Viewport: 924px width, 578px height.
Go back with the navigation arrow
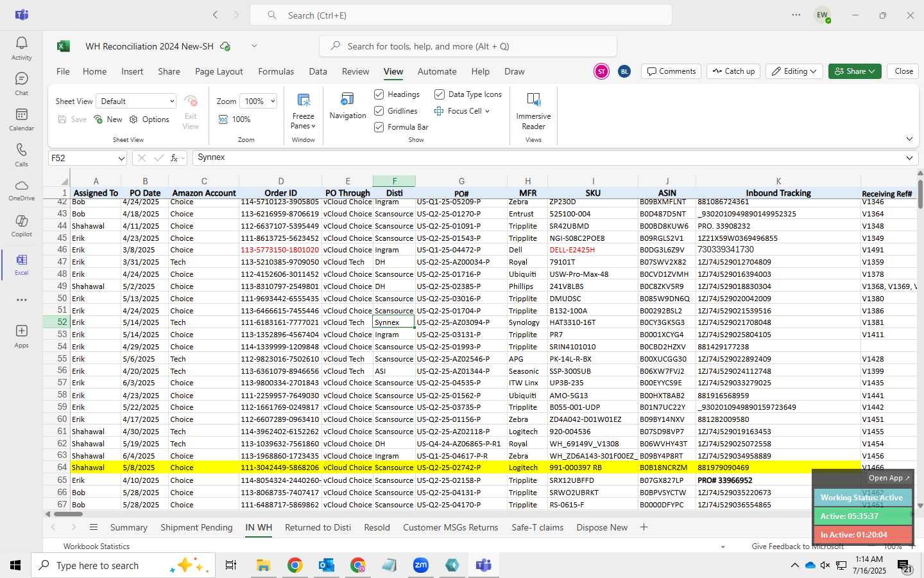click(x=216, y=15)
